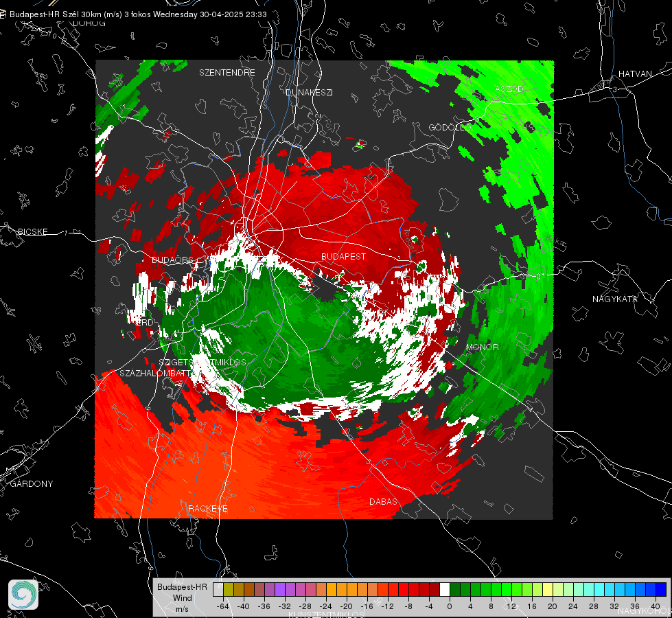Select the dark blue swatch ending the wind scale

click(x=661, y=590)
